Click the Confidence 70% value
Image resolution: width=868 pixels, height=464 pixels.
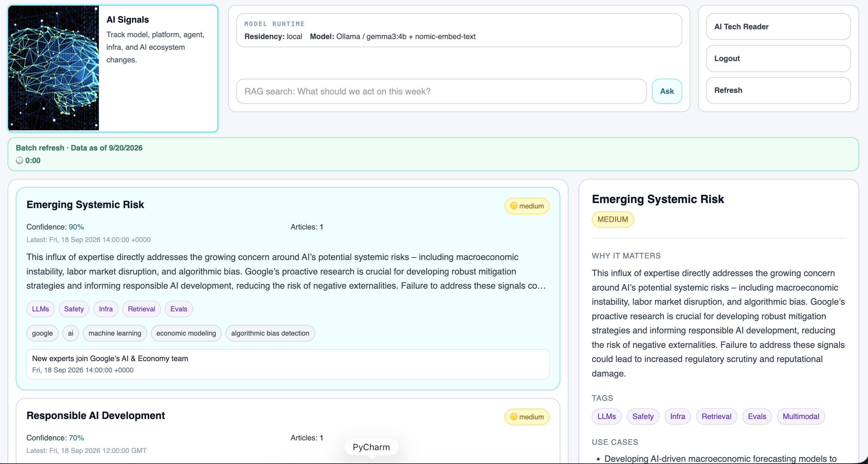click(x=76, y=438)
